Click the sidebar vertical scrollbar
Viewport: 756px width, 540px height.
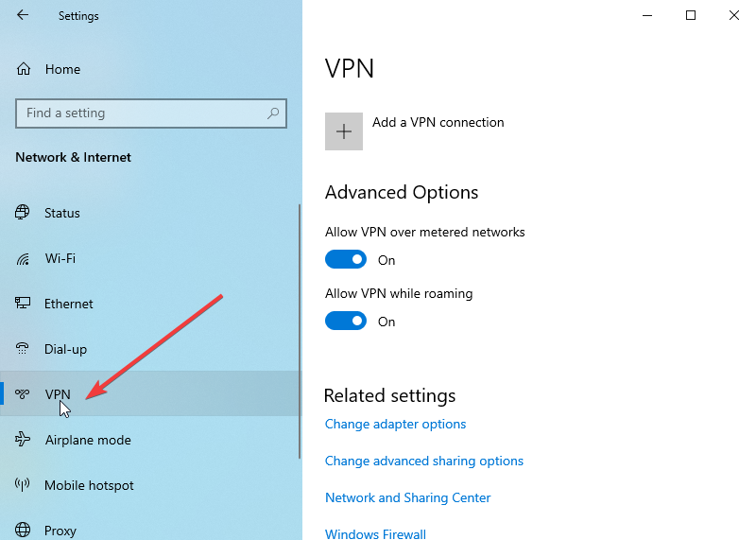[300, 331]
